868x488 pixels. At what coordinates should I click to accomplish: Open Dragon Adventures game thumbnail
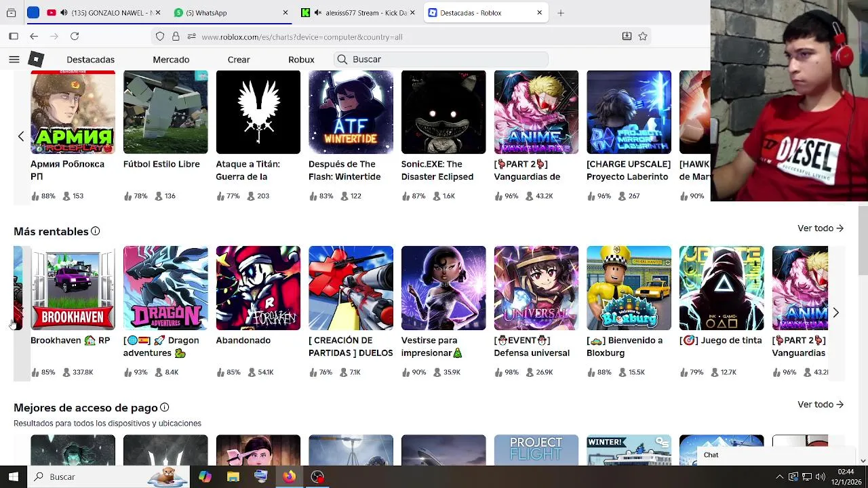point(165,288)
